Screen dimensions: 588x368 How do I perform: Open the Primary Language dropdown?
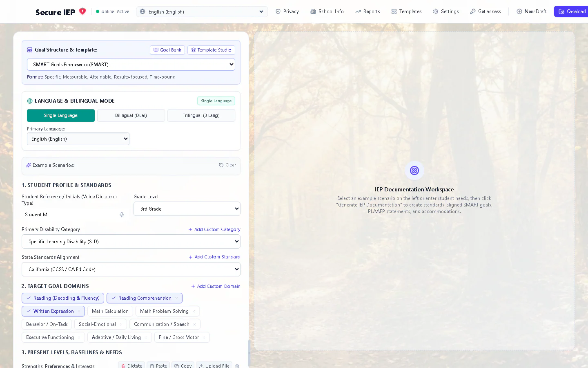pyautogui.click(x=78, y=139)
